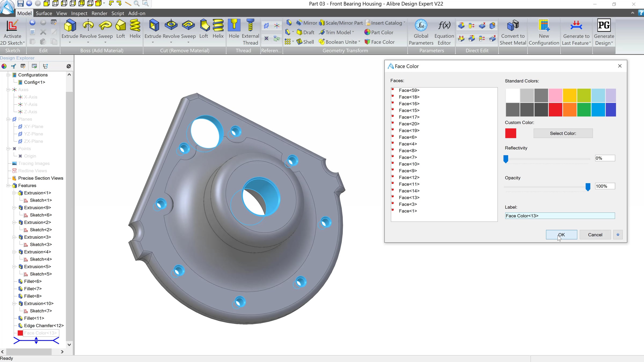Open Boss Revolve dropdown arrow

tap(88, 42)
